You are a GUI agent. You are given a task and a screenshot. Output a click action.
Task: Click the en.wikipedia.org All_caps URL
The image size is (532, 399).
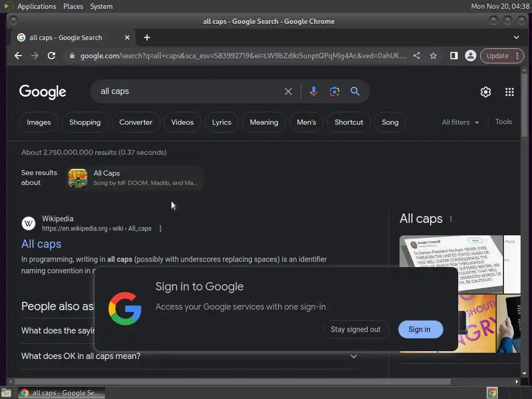pyautogui.click(x=97, y=229)
